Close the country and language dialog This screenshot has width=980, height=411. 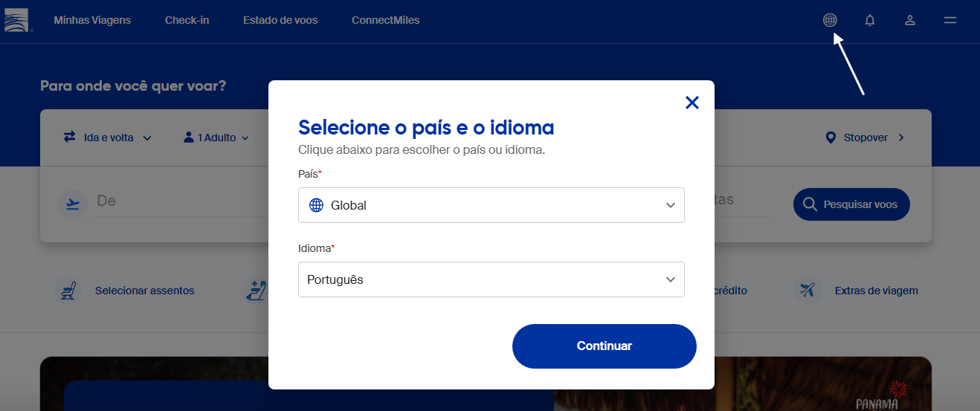(x=692, y=103)
